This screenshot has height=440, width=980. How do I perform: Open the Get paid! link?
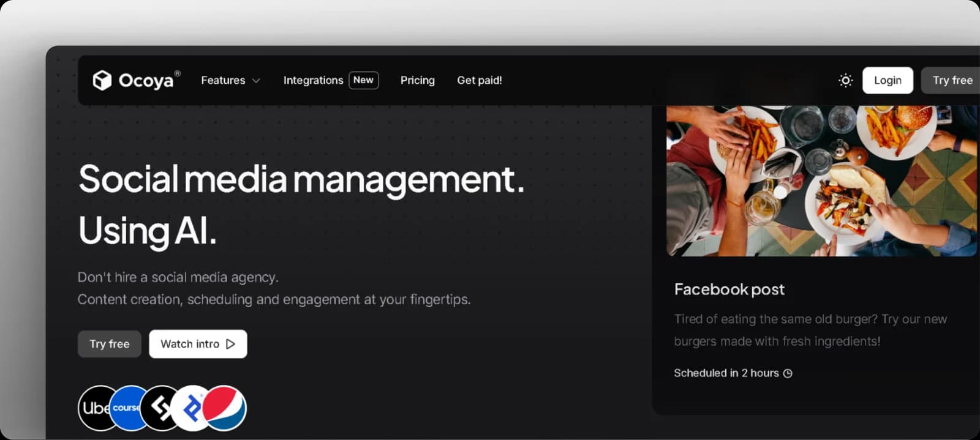coord(480,80)
